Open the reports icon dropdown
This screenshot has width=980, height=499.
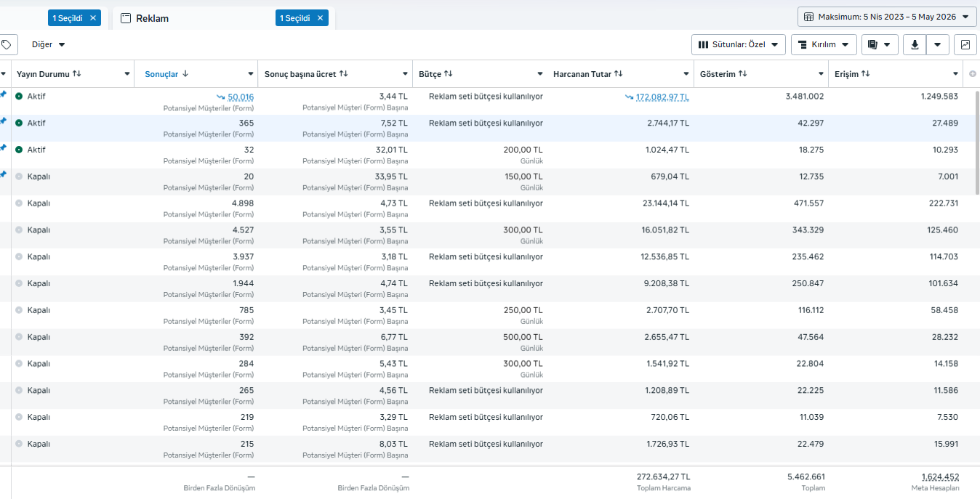point(880,44)
